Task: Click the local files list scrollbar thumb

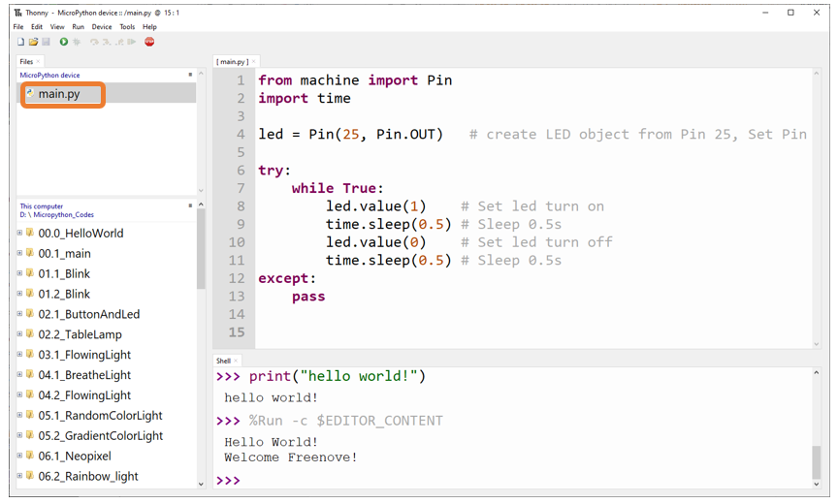Action: pyautogui.click(x=201, y=248)
